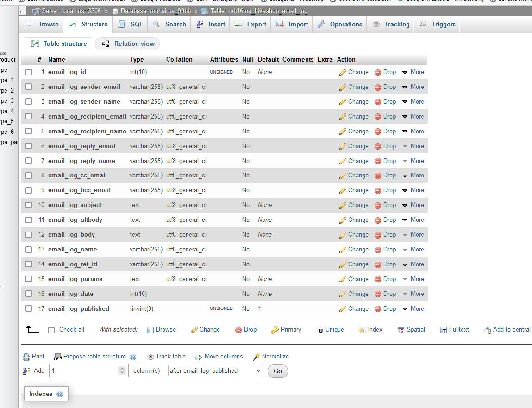Click the Normalize wand icon

click(256, 357)
